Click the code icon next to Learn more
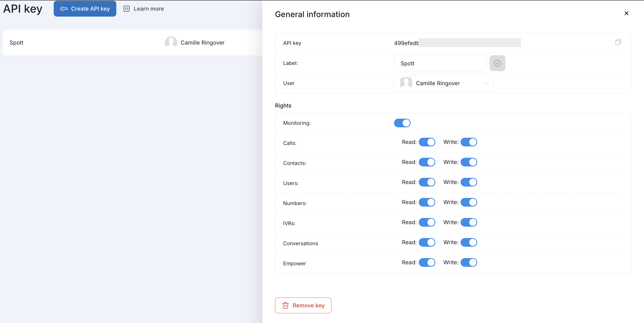Viewport: 644px width, 323px height. [x=126, y=9]
